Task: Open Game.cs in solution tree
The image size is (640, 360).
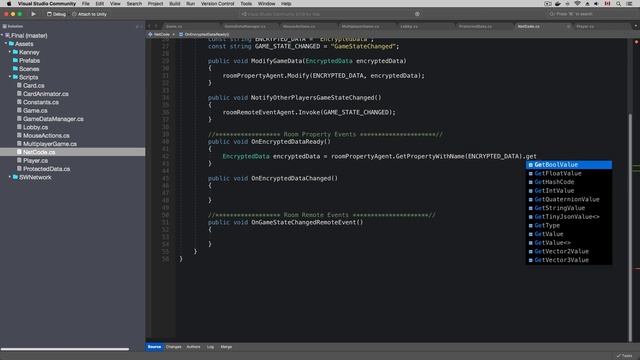Action: (x=35, y=111)
